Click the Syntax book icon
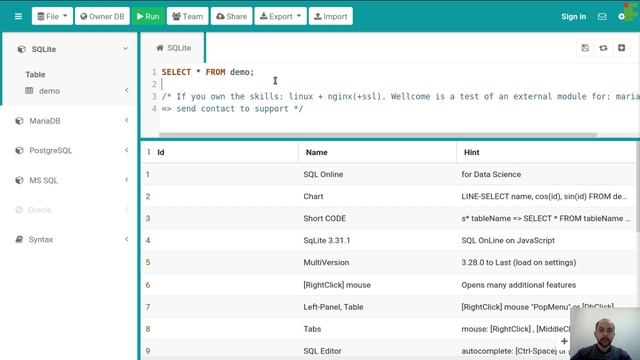 tap(19, 239)
